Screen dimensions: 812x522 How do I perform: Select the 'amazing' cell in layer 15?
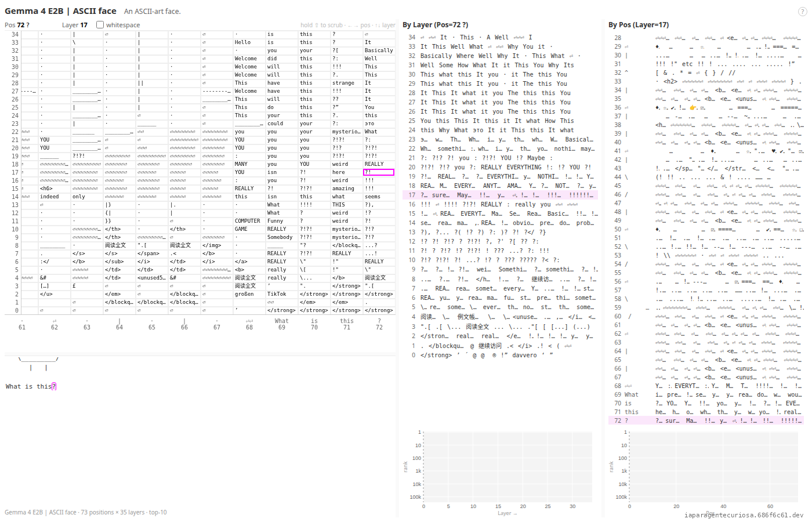pyautogui.click(x=346, y=188)
